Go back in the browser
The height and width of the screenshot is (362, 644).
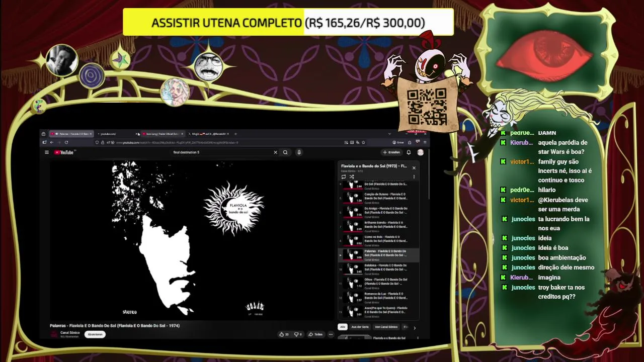pyautogui.click(x=51, y=142)
